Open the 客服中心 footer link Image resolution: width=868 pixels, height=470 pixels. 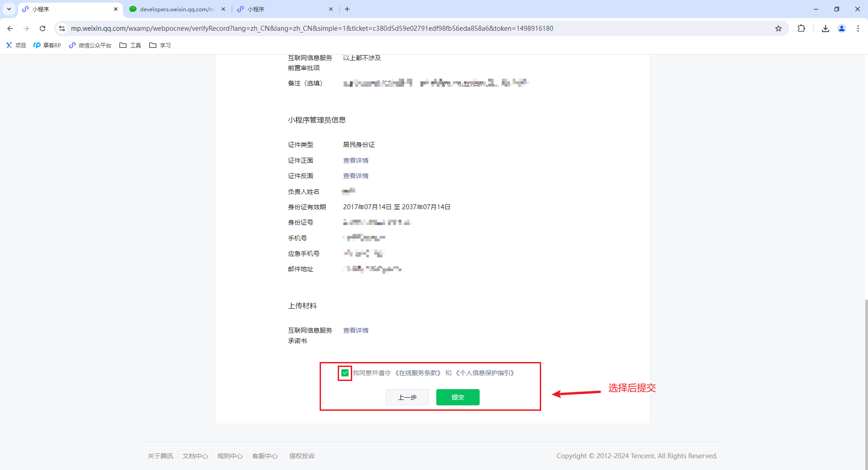(x=265, y=456)
